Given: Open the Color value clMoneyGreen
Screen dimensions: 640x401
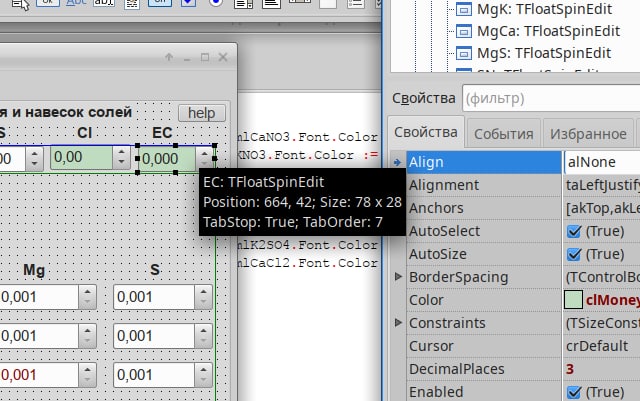Looking at the screenshot, I should (x=612, y=300).
